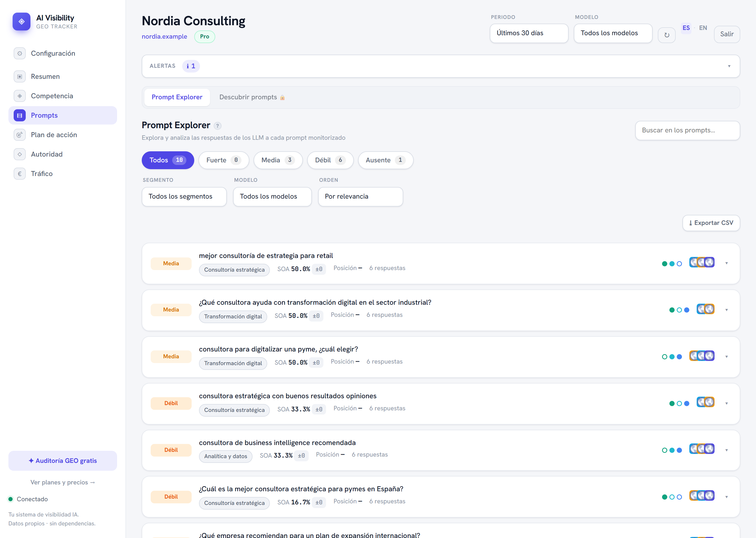Open Plan de acción in sidebar
The width and height of the screenshot is (756, 538).
[62, 135]
